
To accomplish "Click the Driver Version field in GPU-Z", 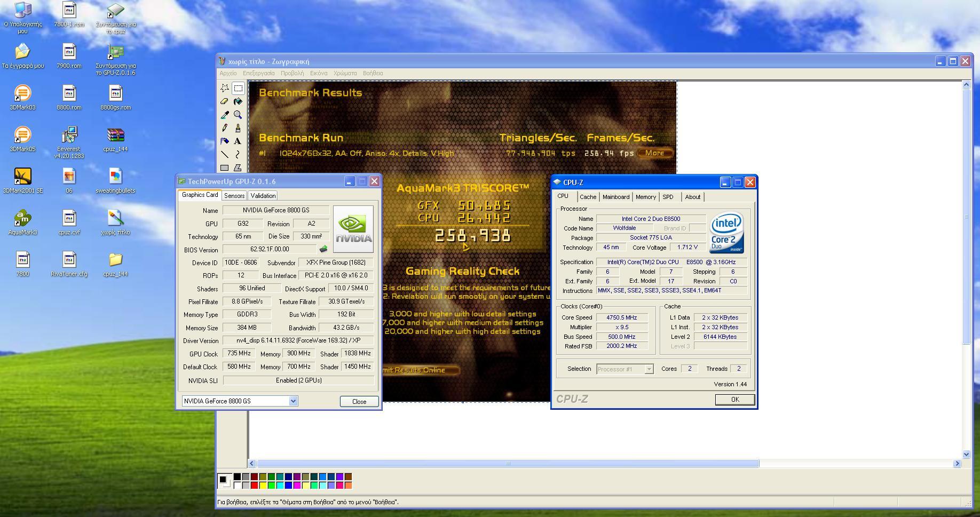I will (298, 340).
